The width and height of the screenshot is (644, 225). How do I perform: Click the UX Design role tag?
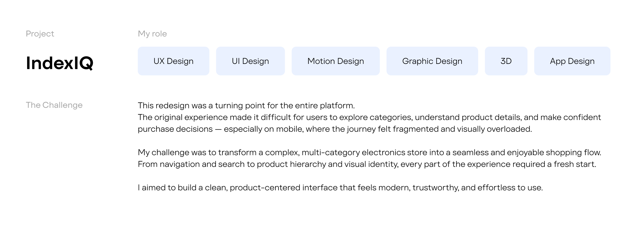(173, 61)
